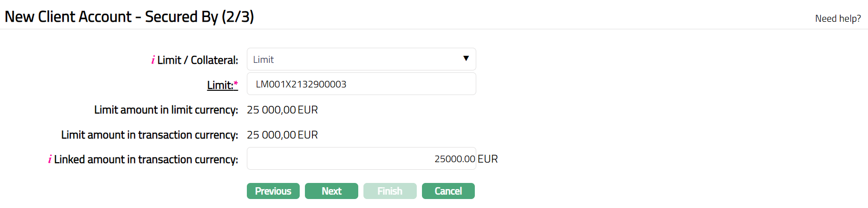The image size is (868, 208).
Task: Select the 25 000,00 EUR limit currency value
Action: (282, 110)
